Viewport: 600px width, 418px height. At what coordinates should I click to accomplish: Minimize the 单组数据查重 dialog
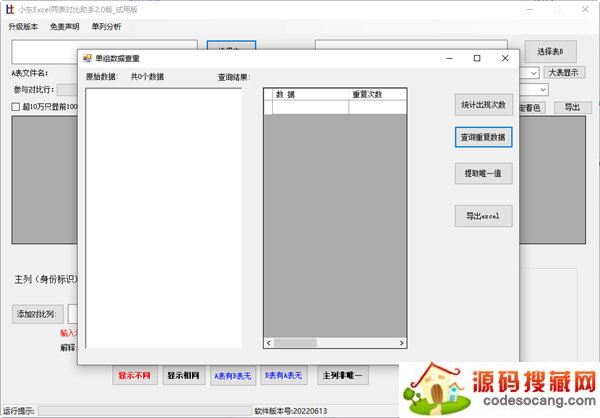click(450, 58)
